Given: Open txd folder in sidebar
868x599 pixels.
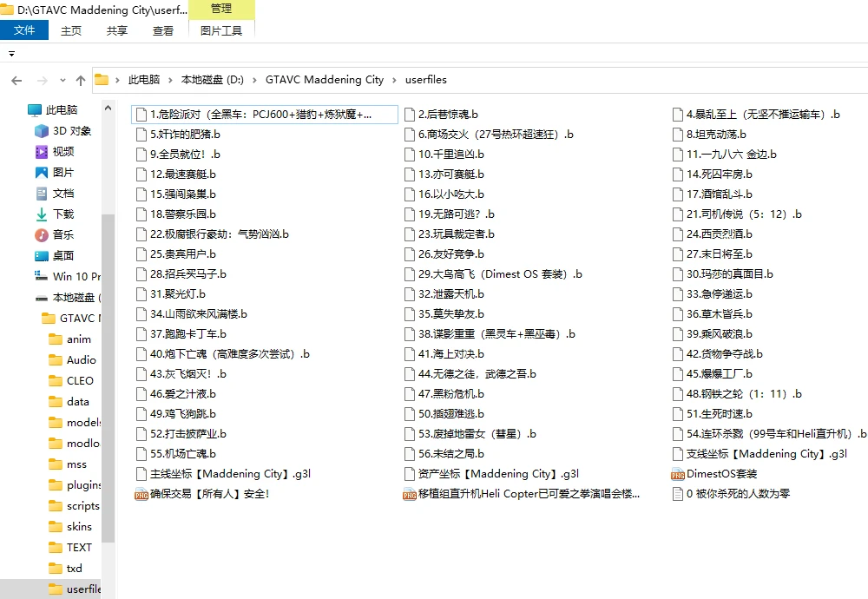Looking at the screenshot, I should point(65,568).
